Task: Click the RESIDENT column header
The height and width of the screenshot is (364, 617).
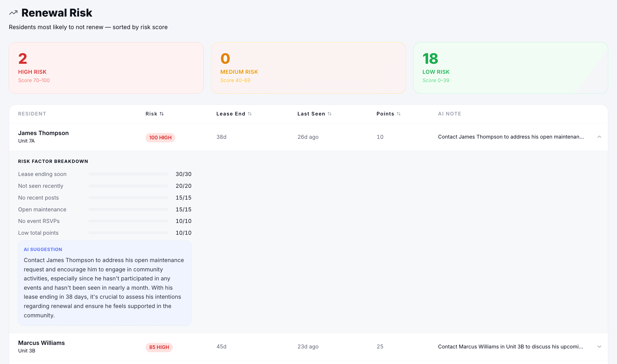Action: click(32, 114)
